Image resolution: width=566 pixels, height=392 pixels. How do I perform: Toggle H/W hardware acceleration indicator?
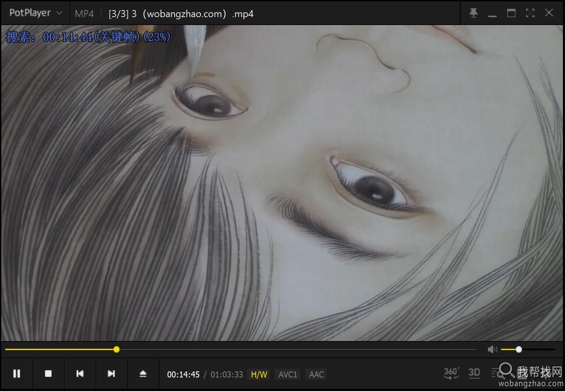tap(259, 374)
